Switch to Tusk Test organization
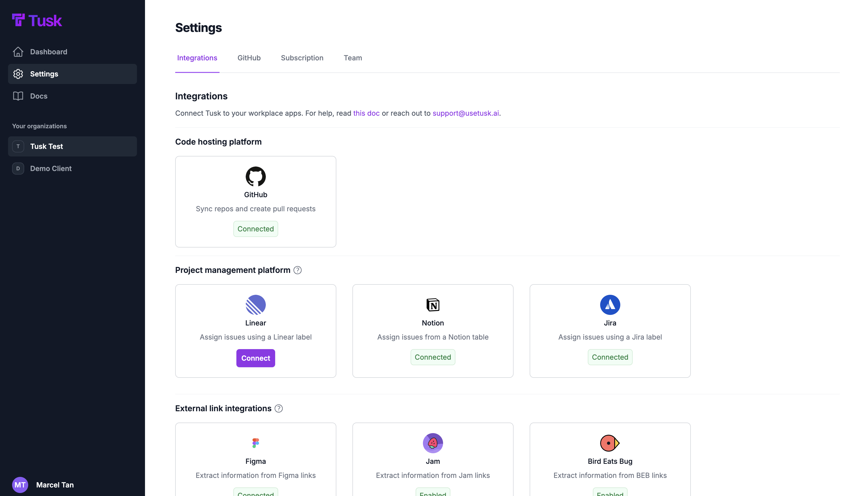 tap(72, 146)
